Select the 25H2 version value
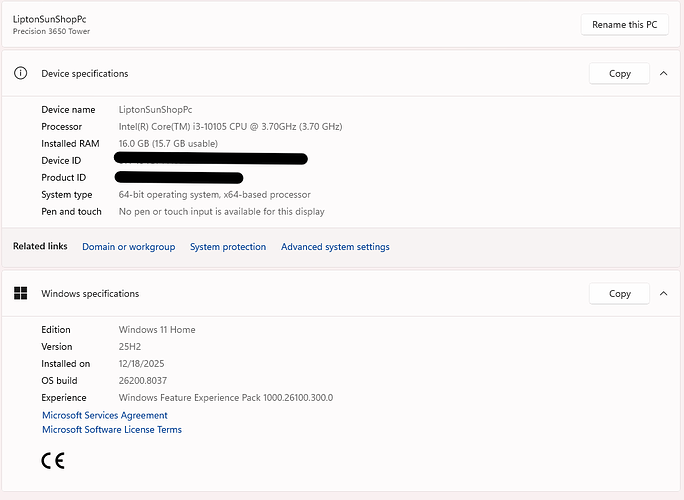The height and width of the screenshot is (500, 684). point(130,346)
